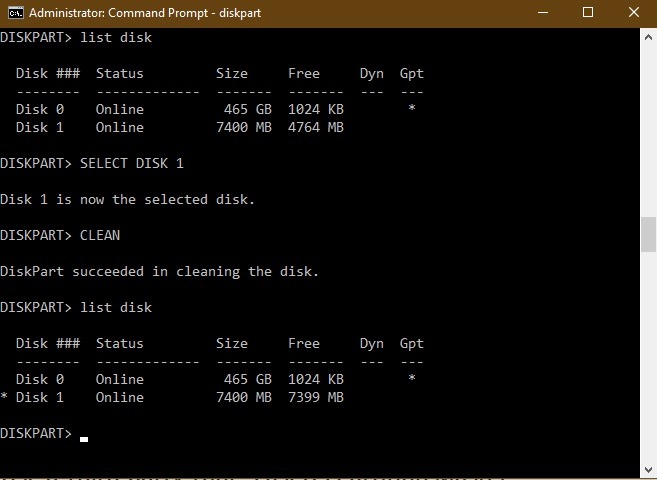Click the blinking cursor at the last DISKPART prompt

[84, 438]
